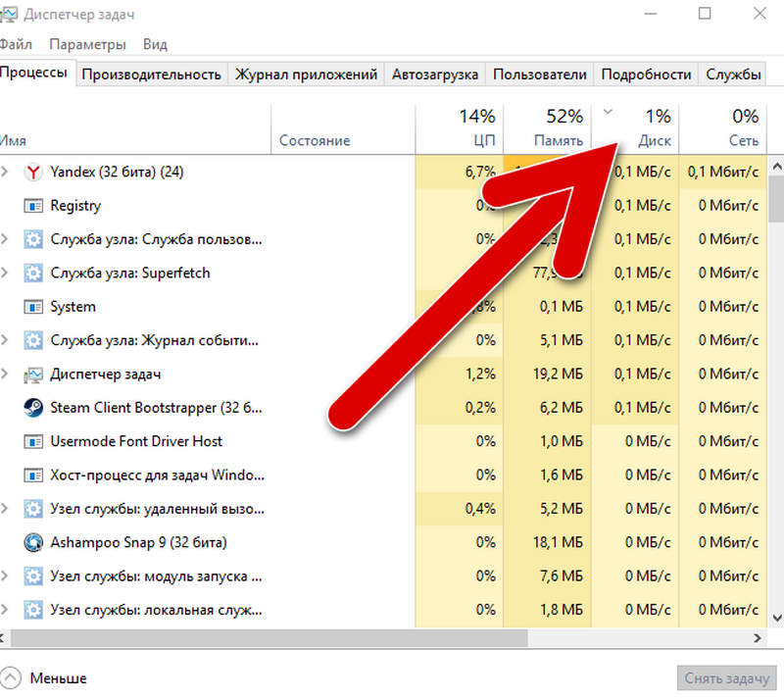Sort processes by the ЦП column
This screenshot has width=784, height=700.
[x=459, y=129]
